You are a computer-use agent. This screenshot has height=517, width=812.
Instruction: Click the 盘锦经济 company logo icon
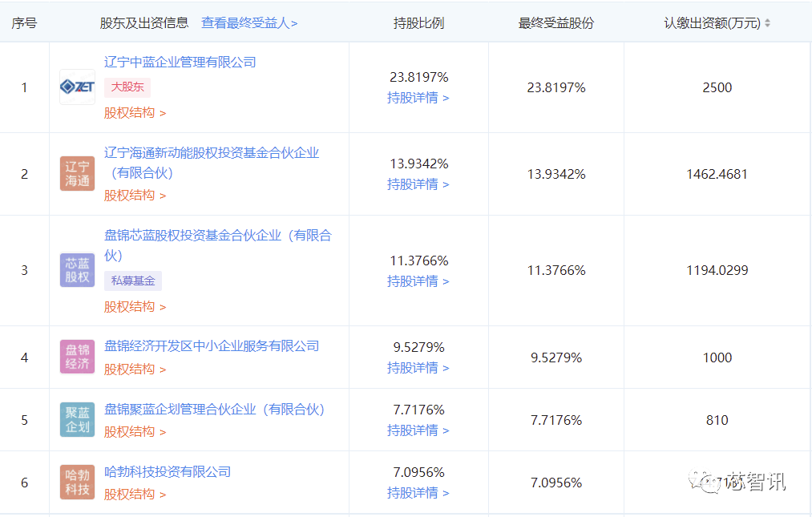click(x=77, y=357)
